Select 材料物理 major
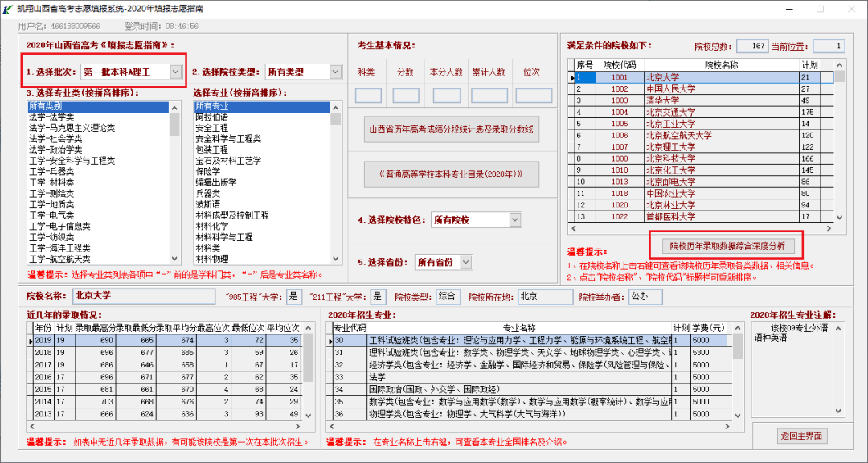 262,259
